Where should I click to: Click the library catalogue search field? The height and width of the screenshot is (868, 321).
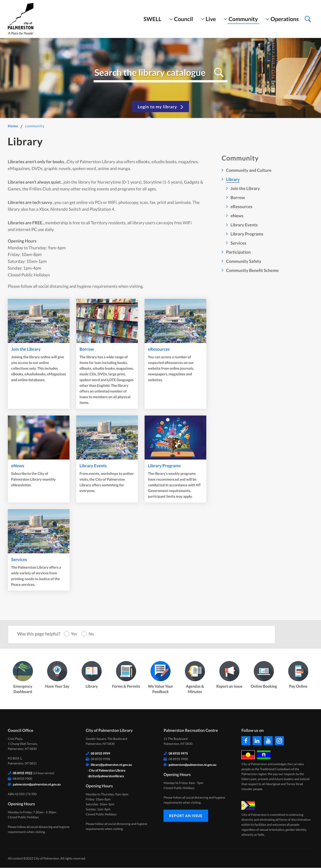point(150,73)
